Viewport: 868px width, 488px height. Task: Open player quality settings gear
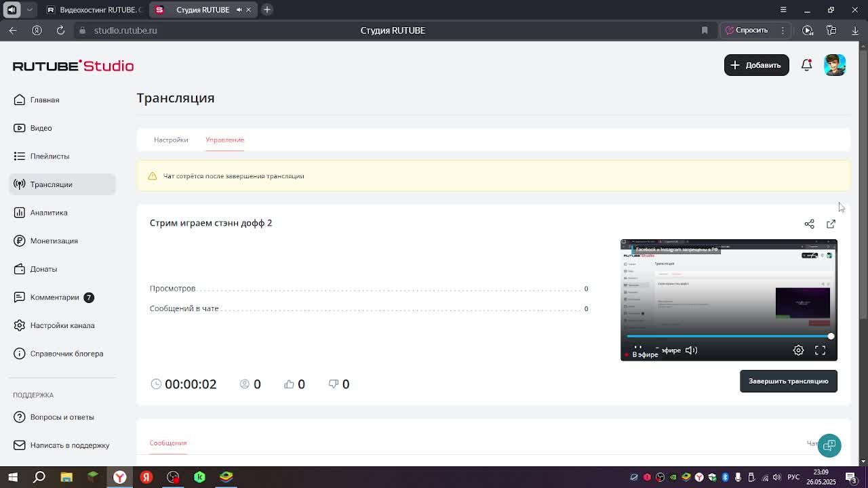798,350
